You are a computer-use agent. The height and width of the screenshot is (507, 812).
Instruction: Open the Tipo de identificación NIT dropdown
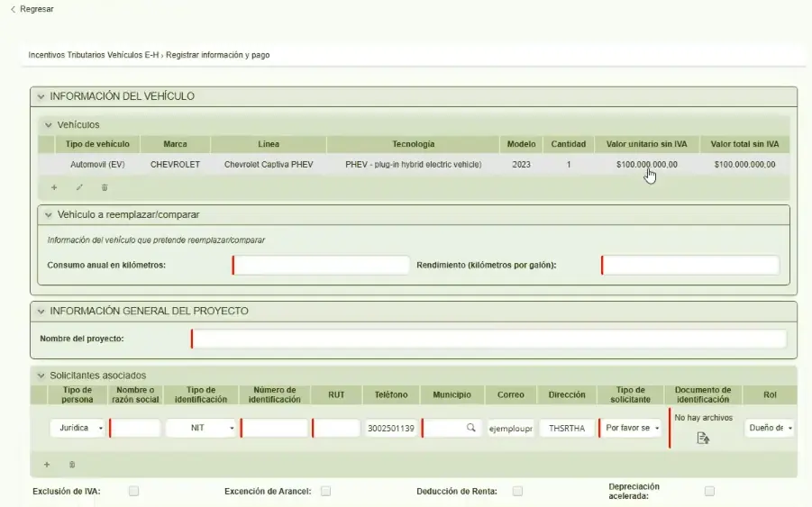[201, 429]
